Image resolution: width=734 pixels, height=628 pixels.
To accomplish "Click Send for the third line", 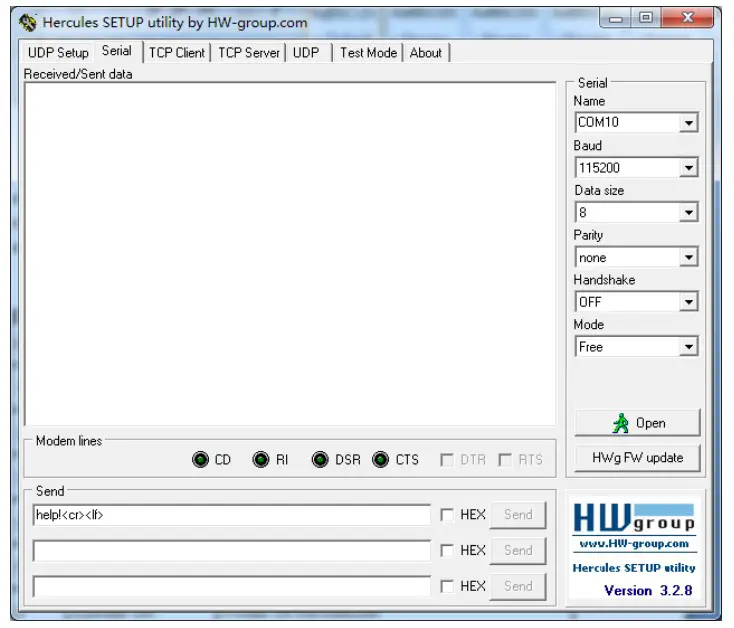I will [x=518, y=586].
